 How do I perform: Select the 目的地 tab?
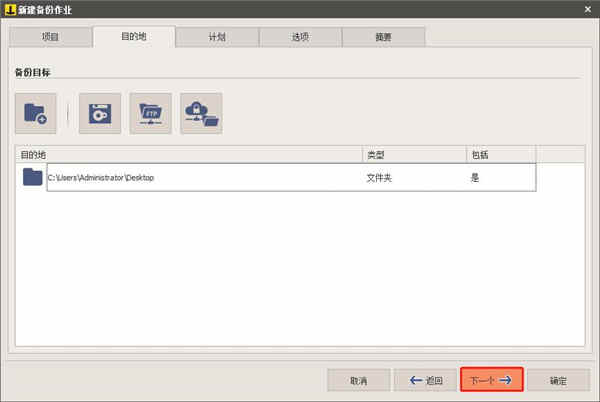[134, 37]
